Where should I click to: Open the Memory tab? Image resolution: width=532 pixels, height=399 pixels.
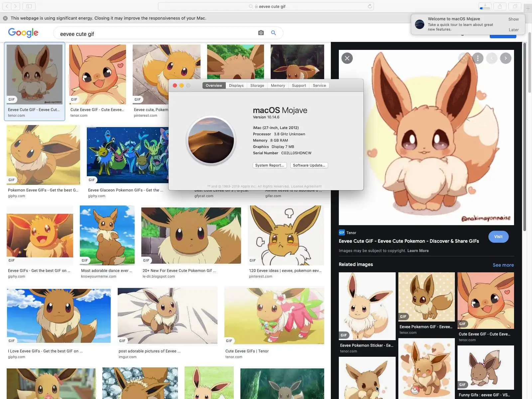(278, 85)
